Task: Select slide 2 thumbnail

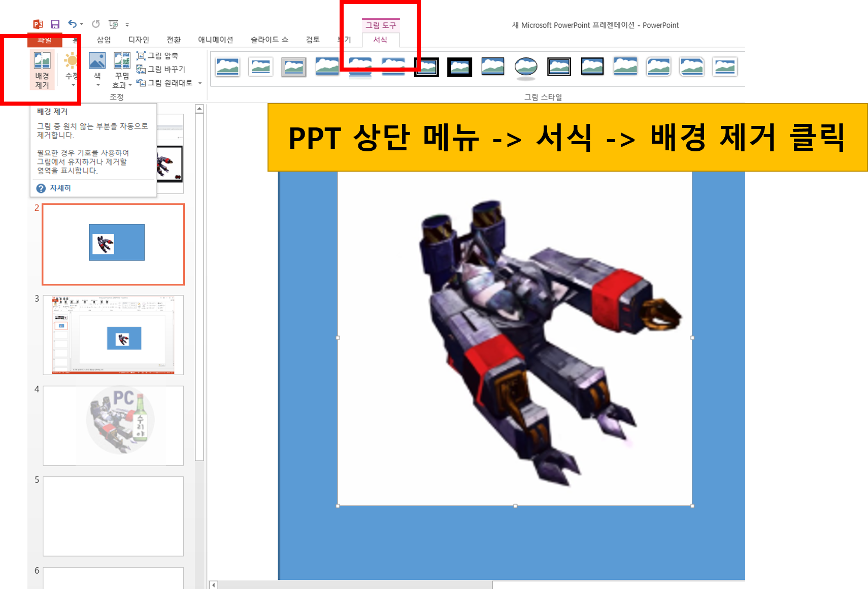Action: coord(113,244)
